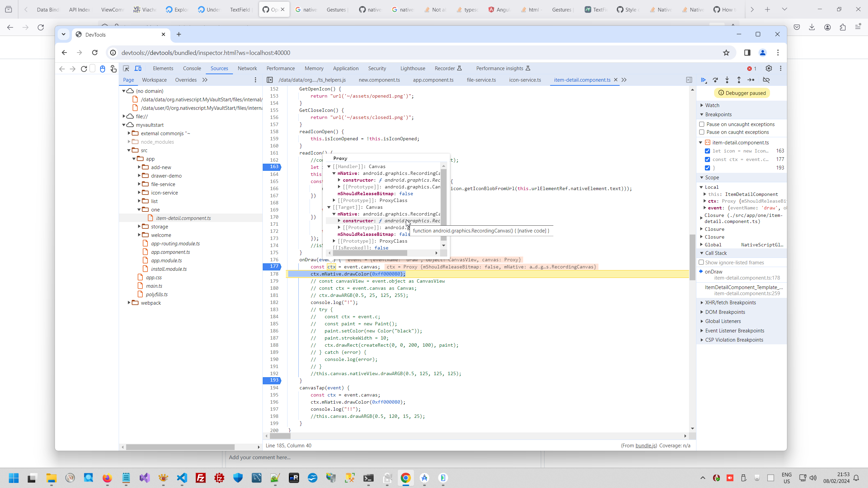868x488 pixels.
Task: Uncheck the breakpoint on line 163
Action: [x=707, y=151]
